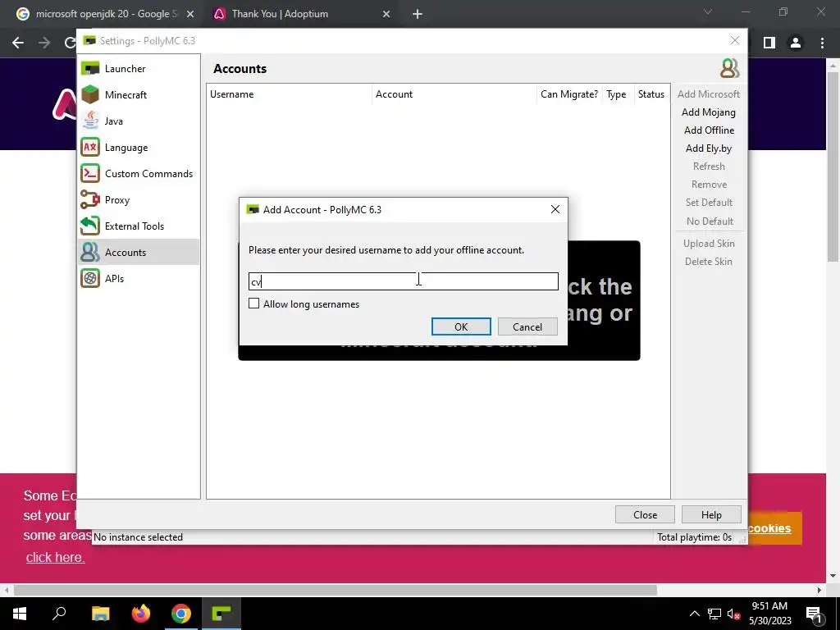Click the Status column header
The width and height of the screenshot is (840, 630).
click(651, 94)
